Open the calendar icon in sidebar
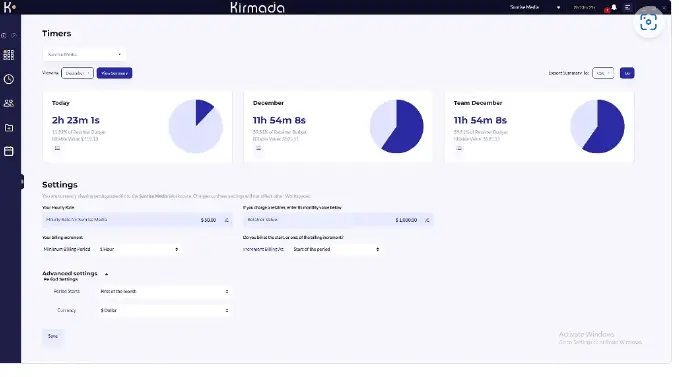The image size is (679, 377). coord(9,151)
